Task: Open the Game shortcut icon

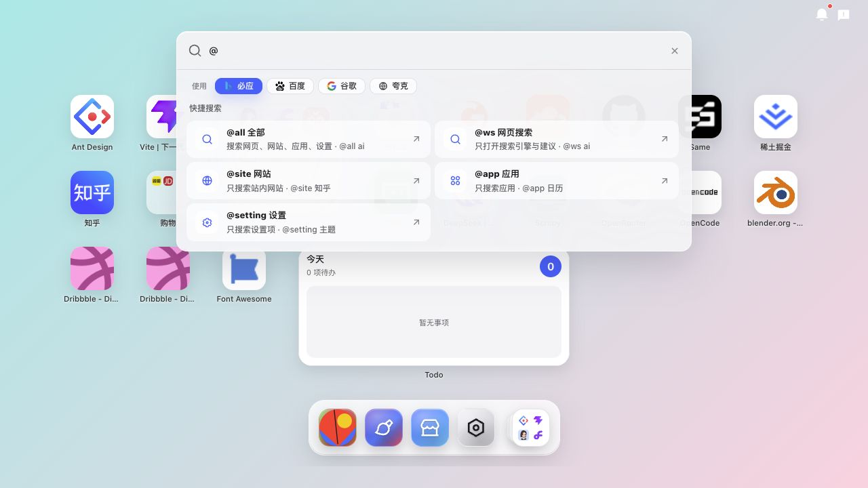Action: 707,117
